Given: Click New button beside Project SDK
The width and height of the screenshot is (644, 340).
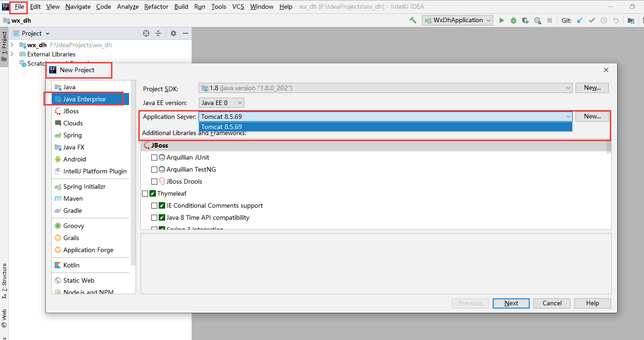Looking at the screenshot, I should coord(592,88).
